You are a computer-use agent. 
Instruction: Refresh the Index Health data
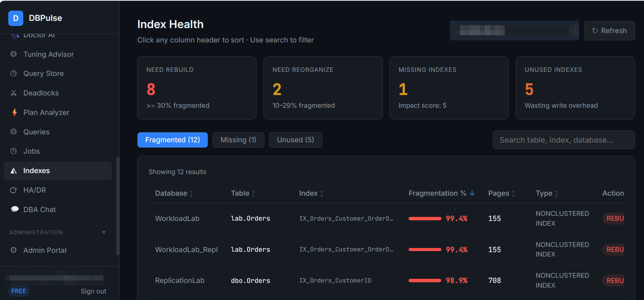[609, 31]
